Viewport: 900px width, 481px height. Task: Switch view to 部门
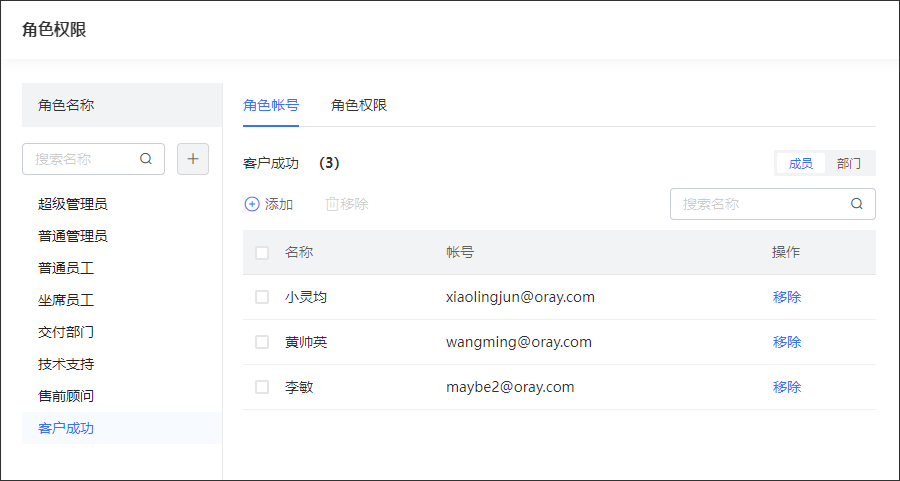click(849, 164)
